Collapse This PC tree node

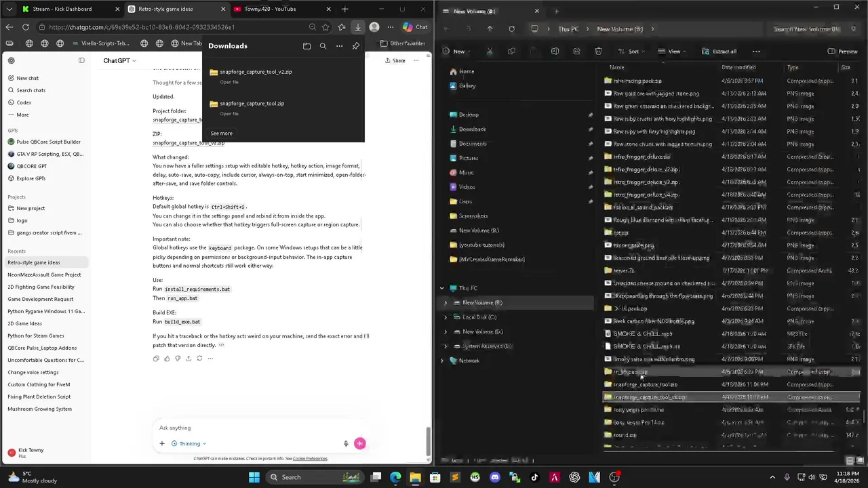442,288
